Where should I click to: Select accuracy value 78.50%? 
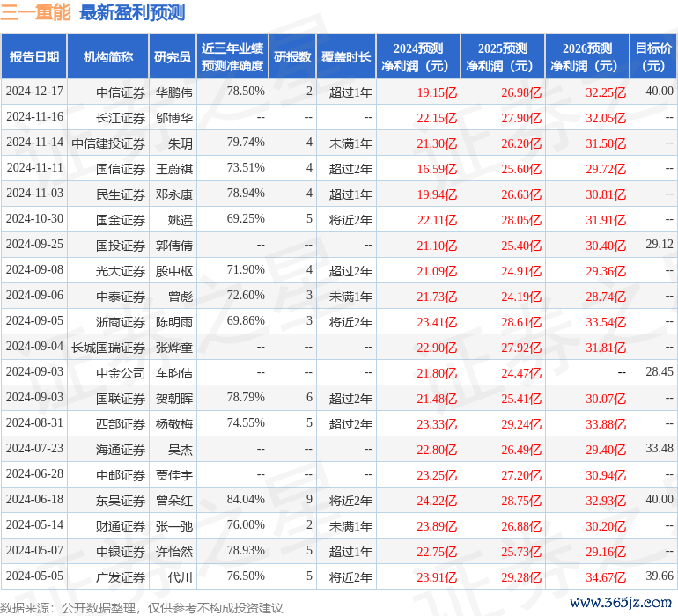pyautogui.click(x=246, y=92)
